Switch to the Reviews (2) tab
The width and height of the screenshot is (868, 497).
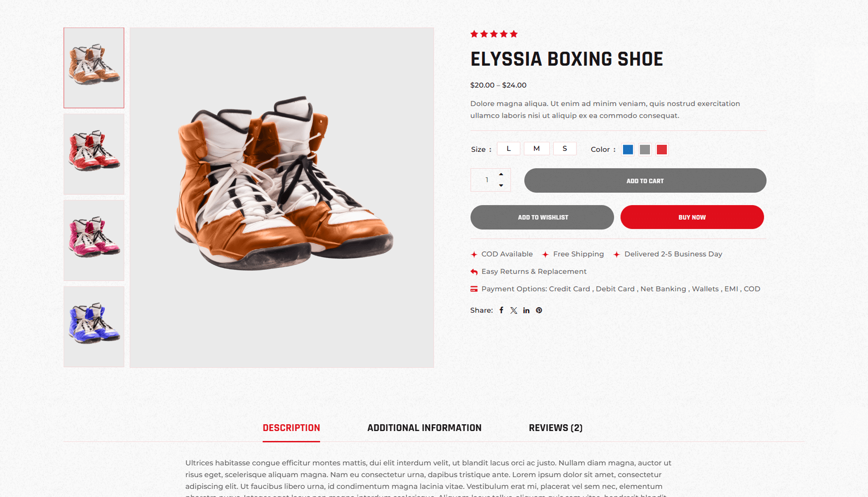tap(556, 428)
